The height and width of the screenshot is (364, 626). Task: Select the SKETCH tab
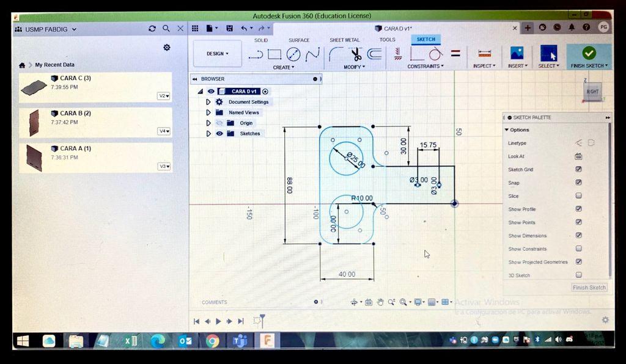point(426,39)
